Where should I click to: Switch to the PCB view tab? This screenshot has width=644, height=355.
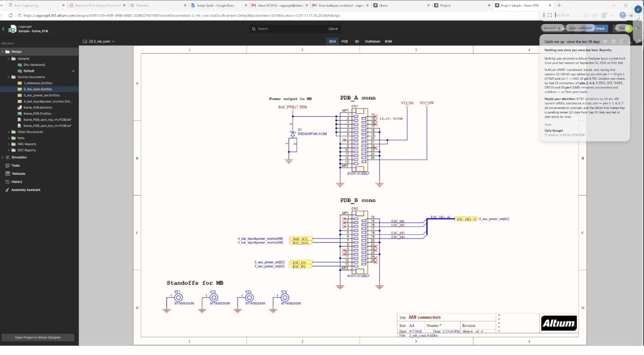click(345, 41)
